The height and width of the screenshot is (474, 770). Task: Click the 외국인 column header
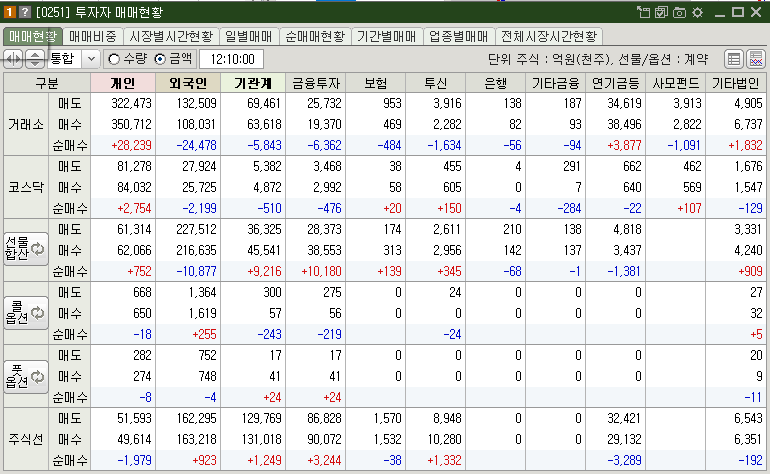point(188,83)
